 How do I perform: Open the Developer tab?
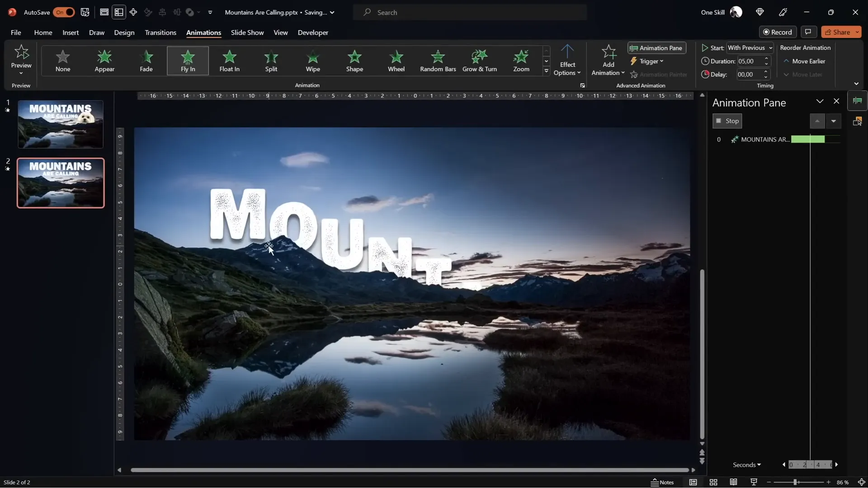(313, 33)
